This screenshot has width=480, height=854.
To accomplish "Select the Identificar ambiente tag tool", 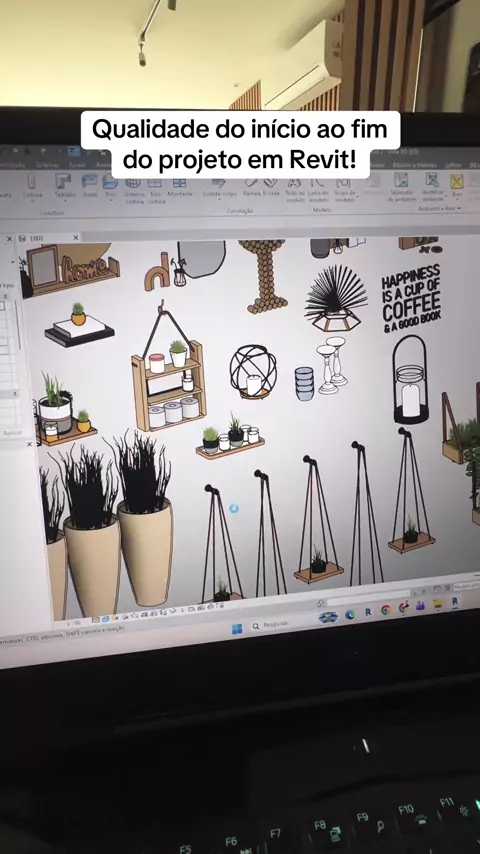I will coord(433,186).
